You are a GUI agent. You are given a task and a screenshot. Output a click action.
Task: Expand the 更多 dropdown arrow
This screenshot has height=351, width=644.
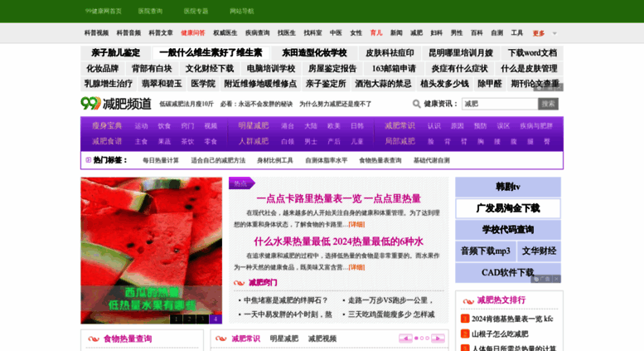554,33
